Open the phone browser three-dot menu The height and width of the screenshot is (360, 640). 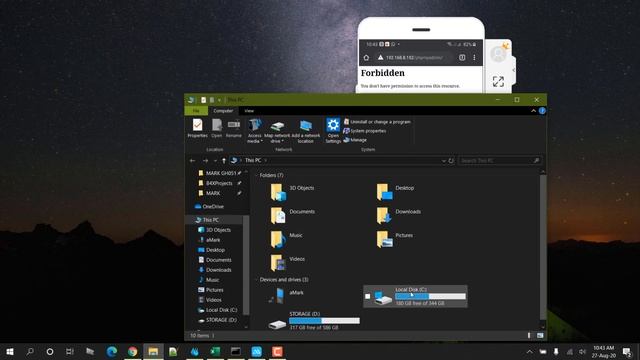coord(474,58)
